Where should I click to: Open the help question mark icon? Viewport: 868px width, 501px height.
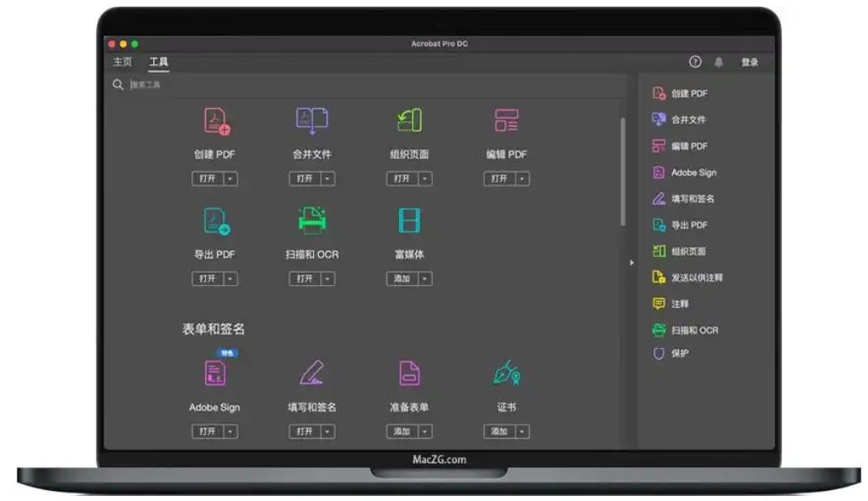pos(696,62)
